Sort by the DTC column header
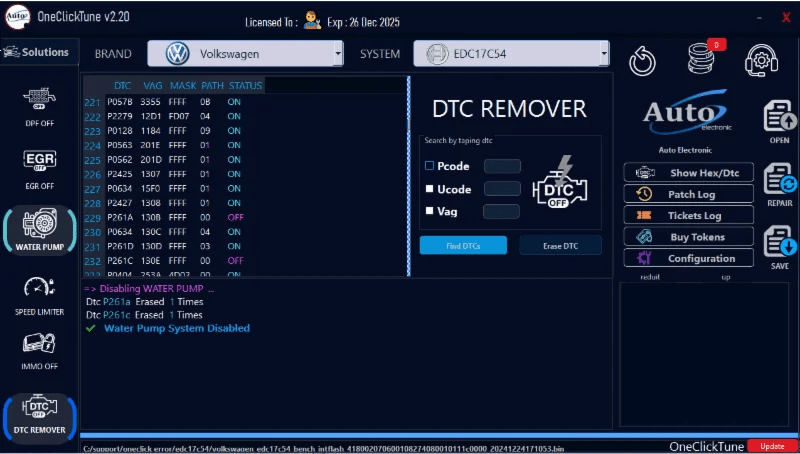800x454 pixels. [x=122, y=86]
